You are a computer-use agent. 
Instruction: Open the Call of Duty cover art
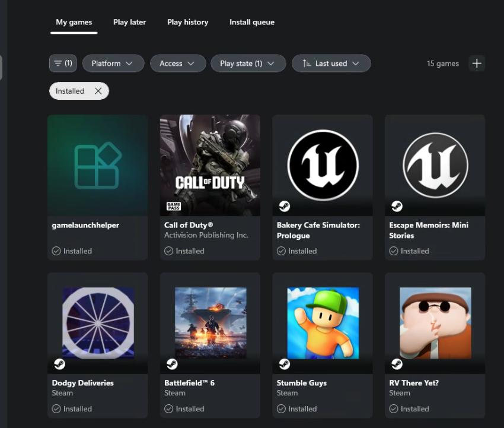point(210,166)
